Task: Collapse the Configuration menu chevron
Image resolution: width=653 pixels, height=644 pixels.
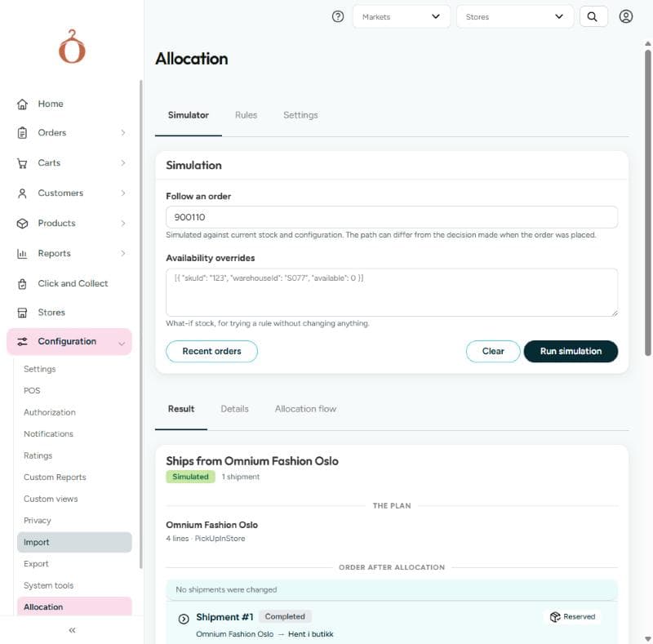Action: click(x=122, y=344)
